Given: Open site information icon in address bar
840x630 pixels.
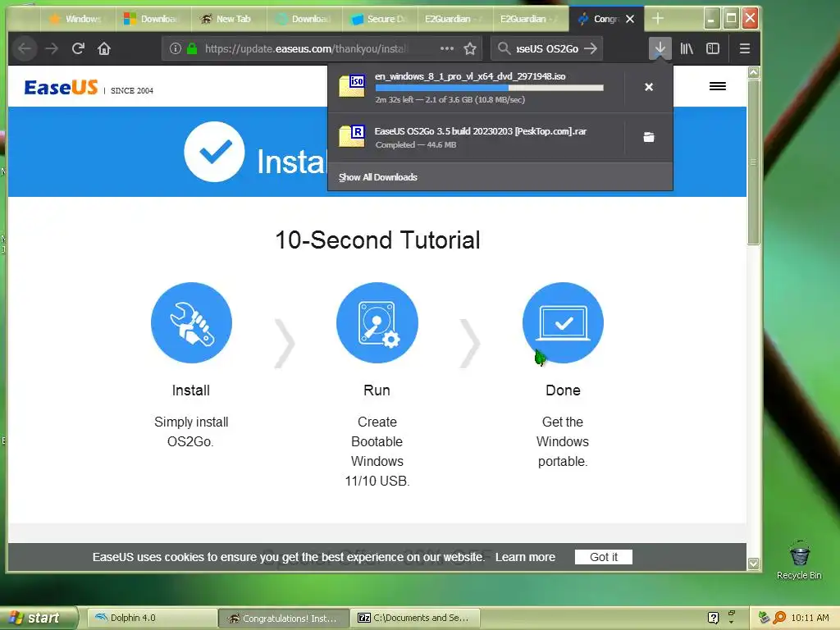Looking at the screenshot, I should pyautogui.click(x=176, y=48).
